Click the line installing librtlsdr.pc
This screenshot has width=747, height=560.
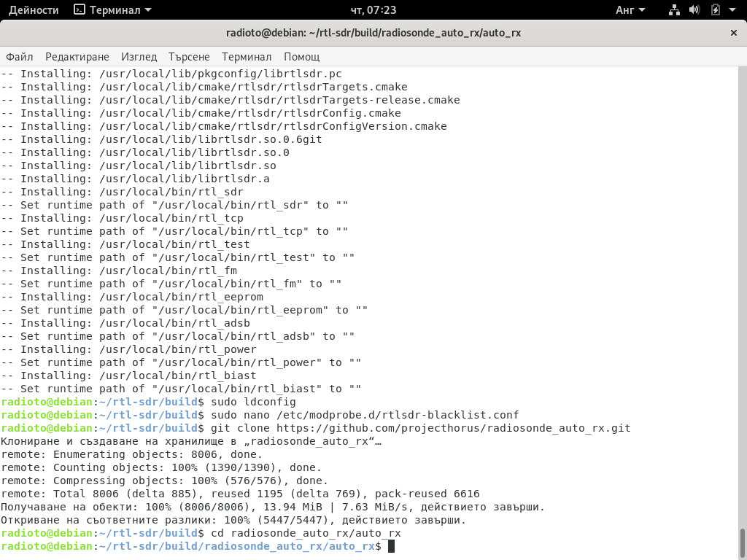[171, 74]
